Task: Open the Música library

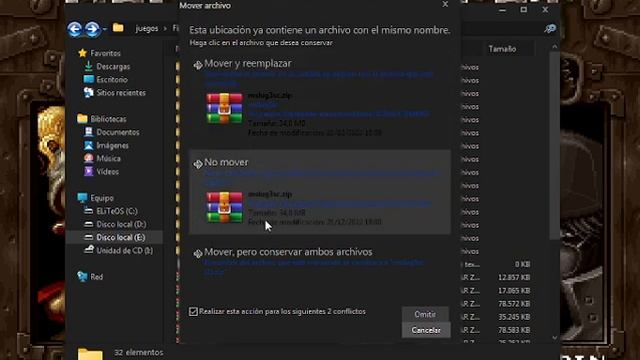Action: coord(108,158)
